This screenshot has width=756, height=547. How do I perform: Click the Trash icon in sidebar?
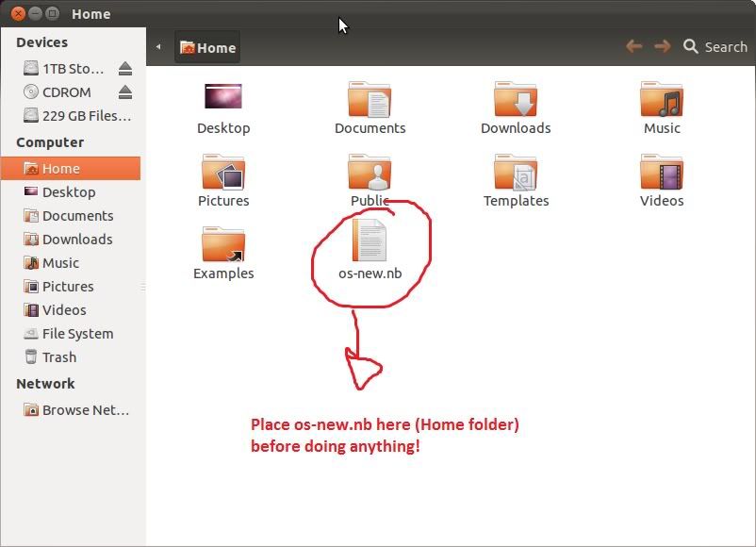31,356
